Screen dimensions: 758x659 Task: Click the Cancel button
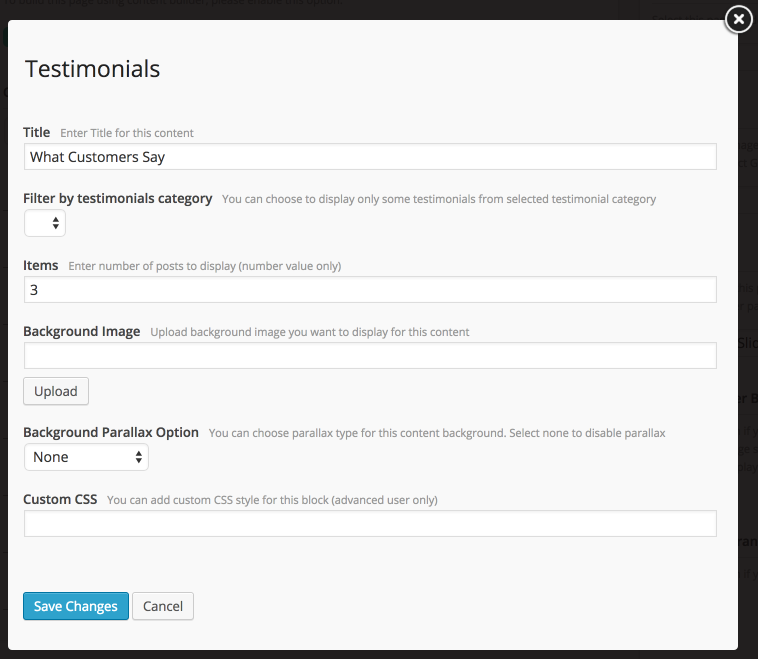tap(163, 606)
